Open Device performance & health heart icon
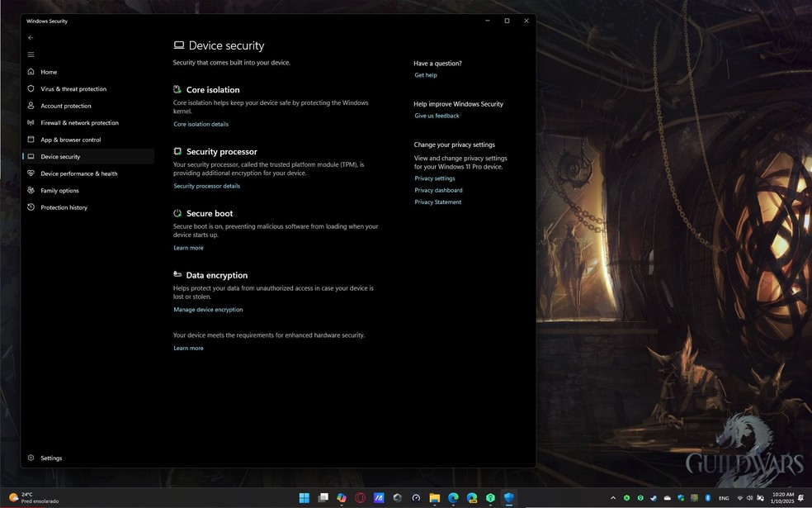 coord(31,173)
